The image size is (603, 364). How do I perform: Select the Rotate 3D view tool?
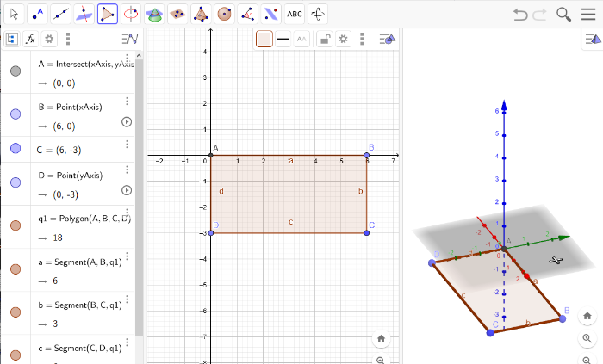coord(318,15)
